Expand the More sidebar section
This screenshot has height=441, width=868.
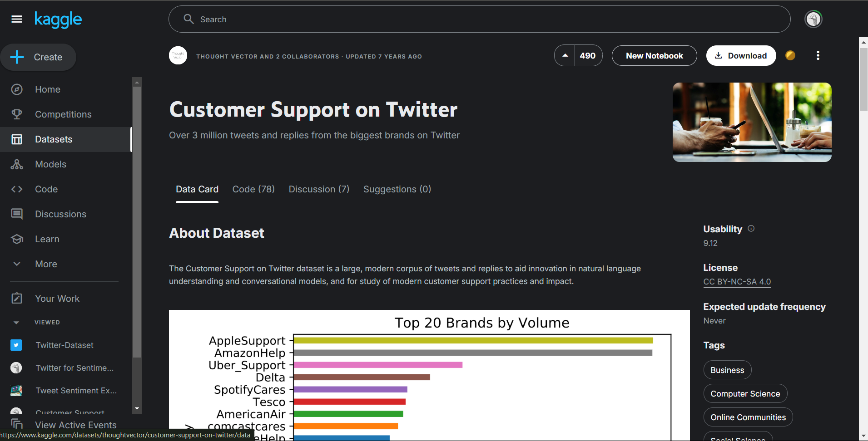coord(17,264)
